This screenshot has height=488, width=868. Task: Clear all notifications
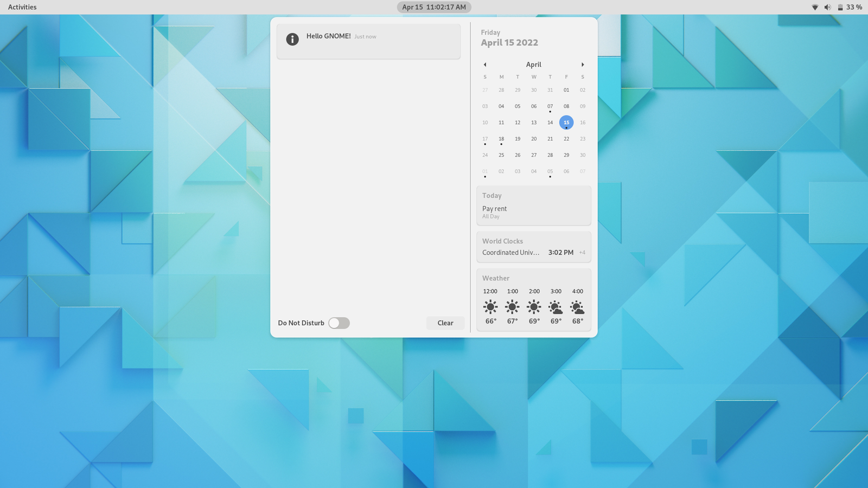pos(445,323)
